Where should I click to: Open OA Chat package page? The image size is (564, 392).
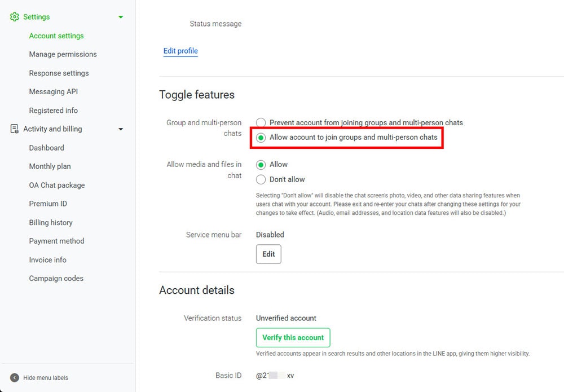coord(57,185)
